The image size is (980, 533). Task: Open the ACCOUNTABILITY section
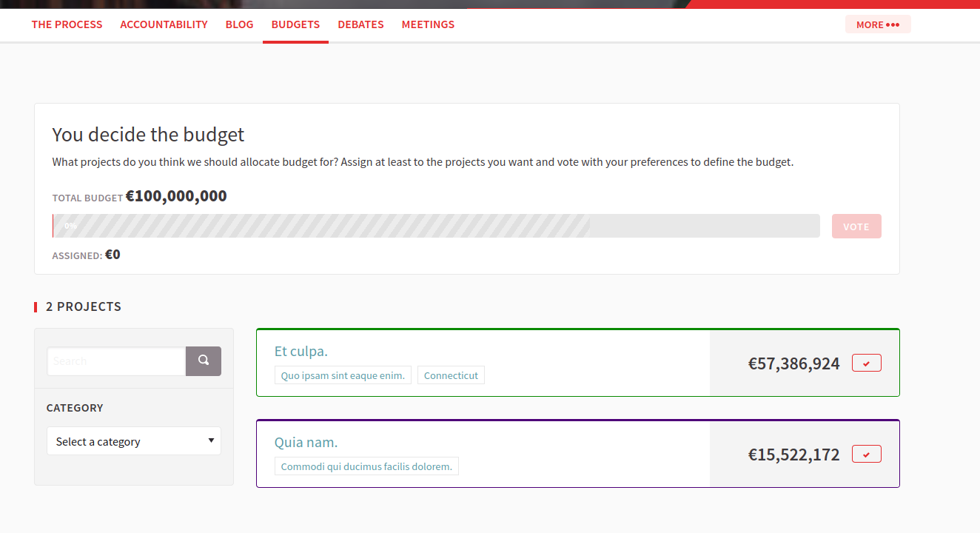164,24
